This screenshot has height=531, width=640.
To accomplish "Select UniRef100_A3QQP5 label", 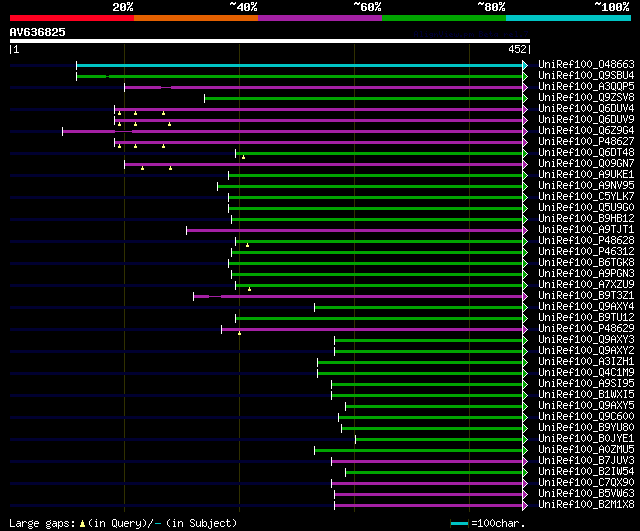I will (586, 87).
